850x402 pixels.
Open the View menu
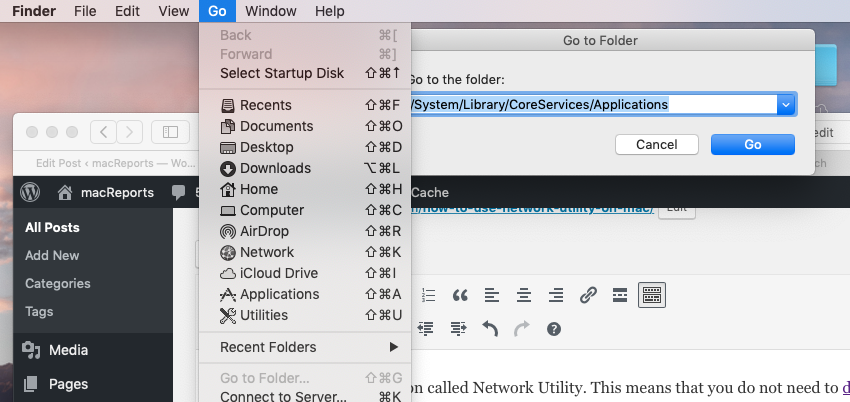click(x=174, y=11)
